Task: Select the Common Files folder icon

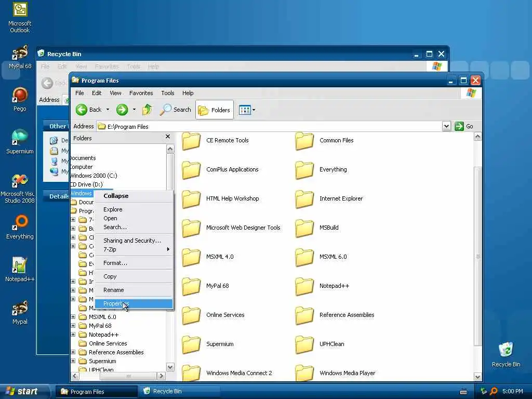Action: pyautogui.click(x=304, y=141)
